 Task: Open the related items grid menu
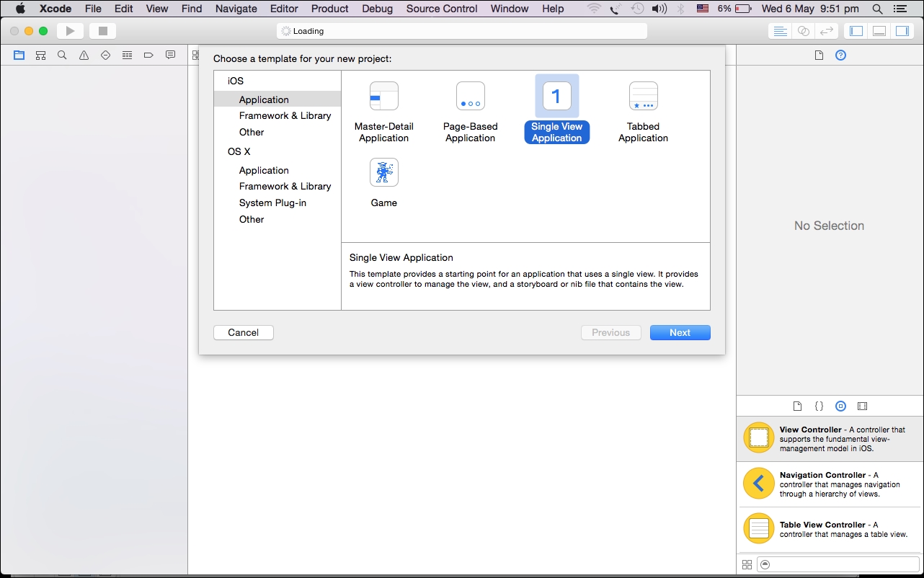click(x=195, y=55)
